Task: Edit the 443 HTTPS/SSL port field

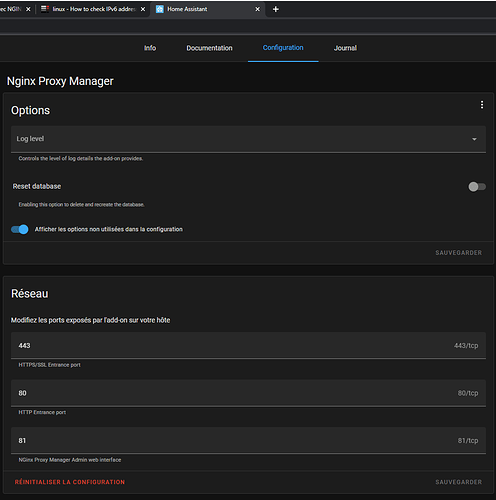Action: click(x=248, y=345)
